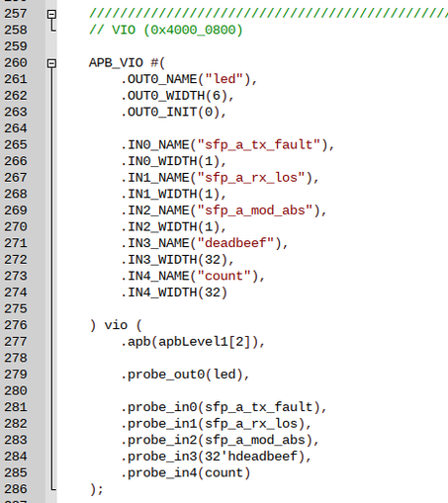Viewport: 448px width, 503px height.
Task: Click the .OUT0_INIT(0) parameter
Action: [x=170, y=113]
